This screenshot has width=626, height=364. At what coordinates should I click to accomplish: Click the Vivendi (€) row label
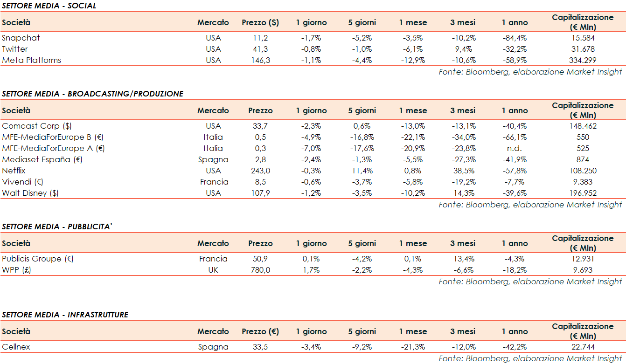22,182
